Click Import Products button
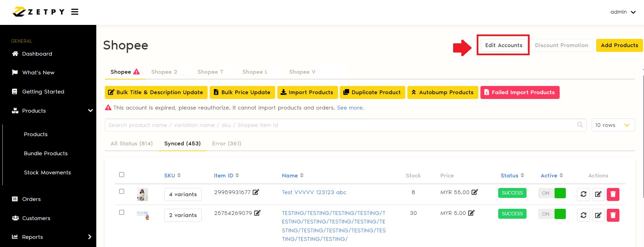Viewport: 644px width, 247px height. [307, 92]
